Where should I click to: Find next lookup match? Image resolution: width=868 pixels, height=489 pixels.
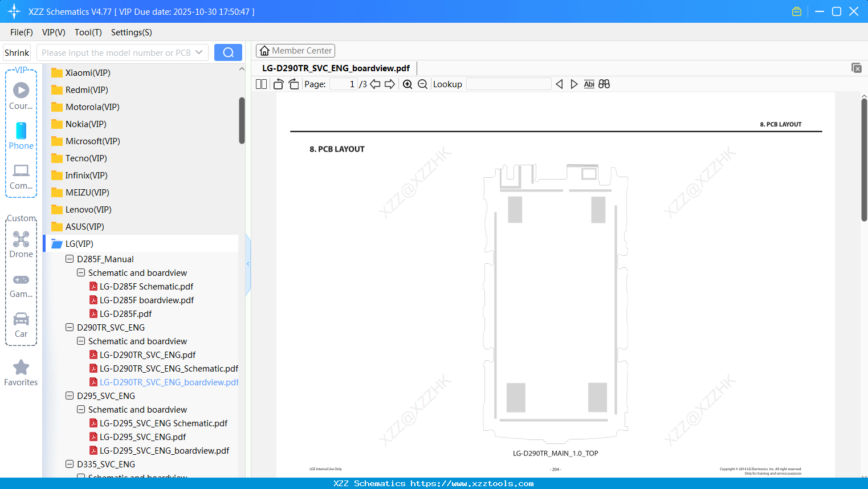coord(574,84)
